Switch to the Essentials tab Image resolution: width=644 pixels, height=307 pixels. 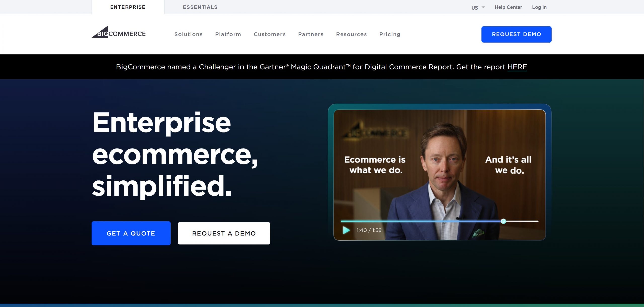(200, 7)
